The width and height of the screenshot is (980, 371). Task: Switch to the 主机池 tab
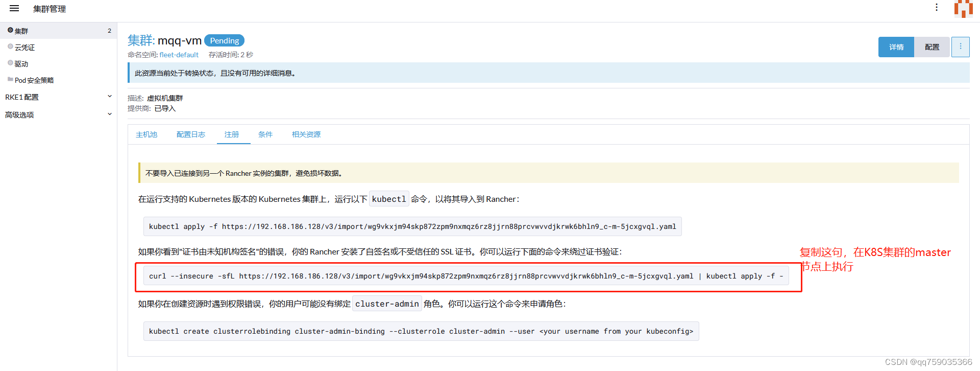(146, 134)
